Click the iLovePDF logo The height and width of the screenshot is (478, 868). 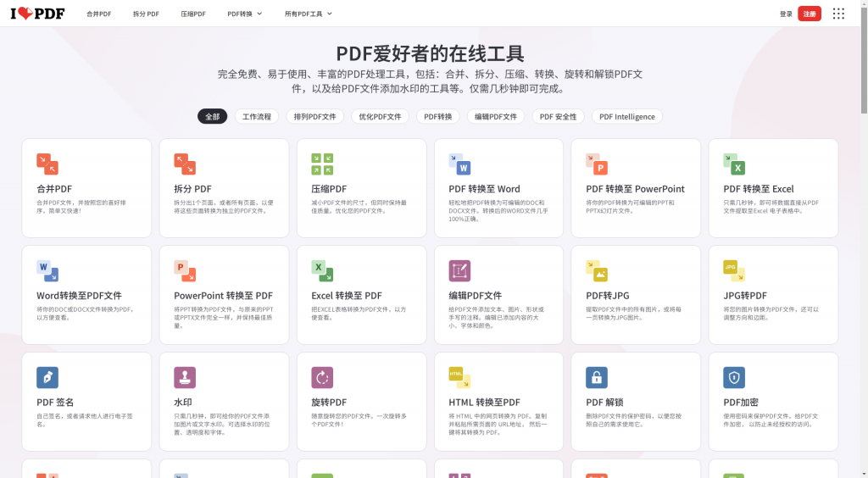click(37, 14)
